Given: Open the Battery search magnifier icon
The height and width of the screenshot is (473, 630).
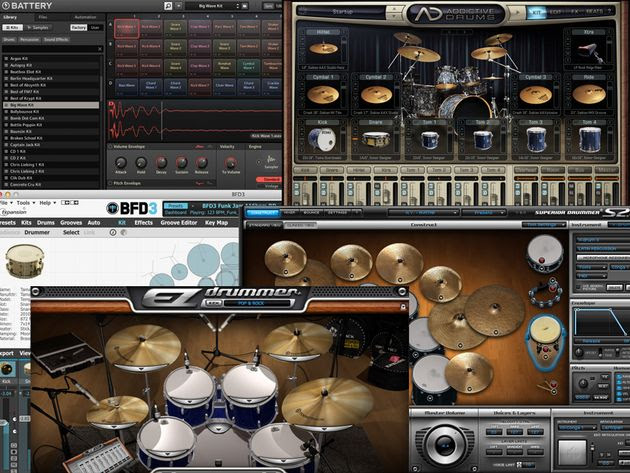Looking at the screenshot, I should pyautogui.click(x=168, y=6).
